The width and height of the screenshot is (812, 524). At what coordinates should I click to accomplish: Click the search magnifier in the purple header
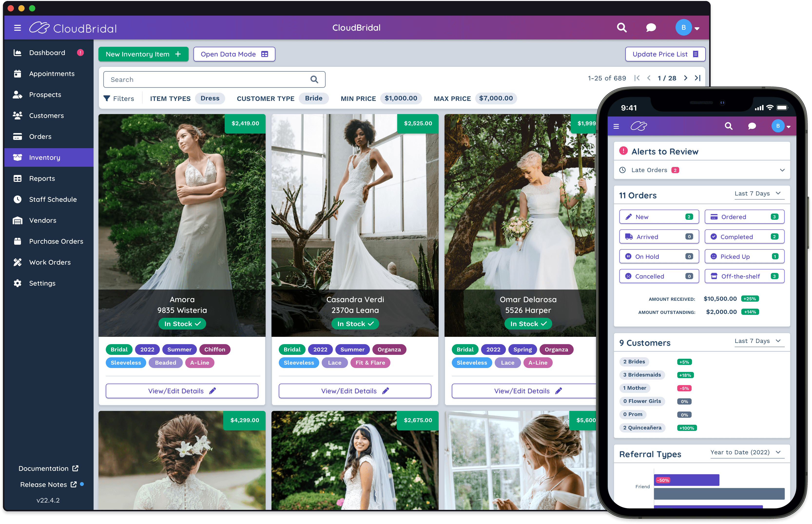(x=621, y=28)
